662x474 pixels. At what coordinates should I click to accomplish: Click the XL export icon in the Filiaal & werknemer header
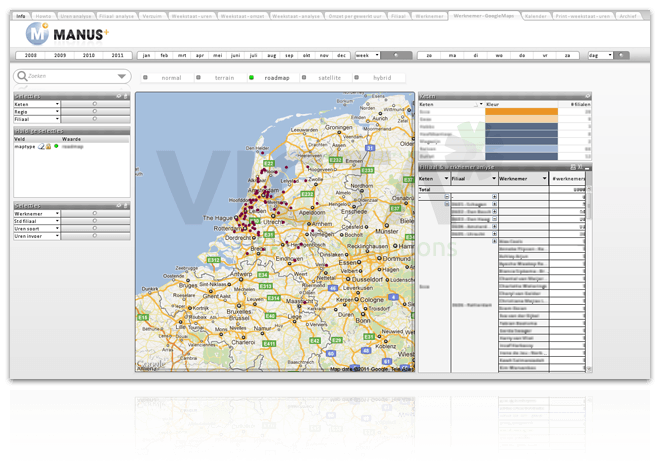point(580,167)
